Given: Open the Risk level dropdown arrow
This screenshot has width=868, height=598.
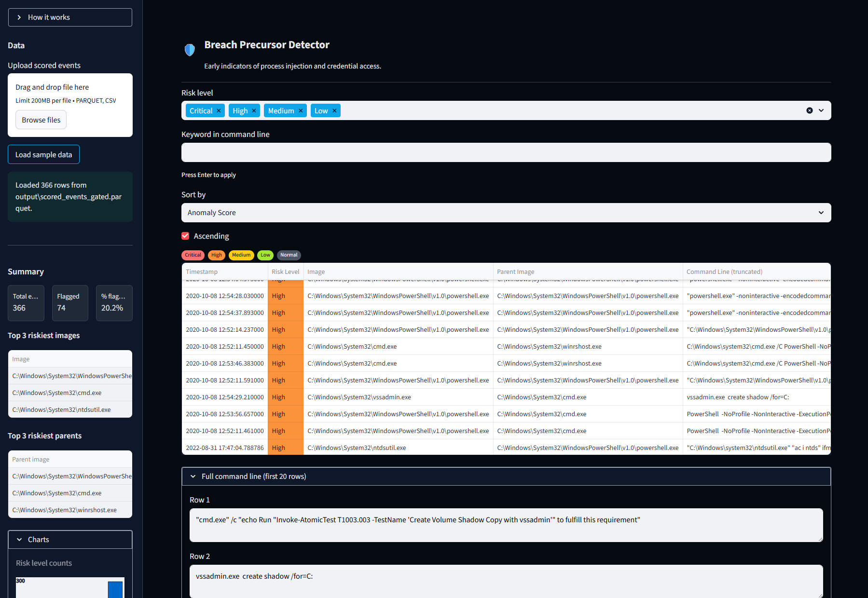Looking at the screenshot, I should (821, 110).
